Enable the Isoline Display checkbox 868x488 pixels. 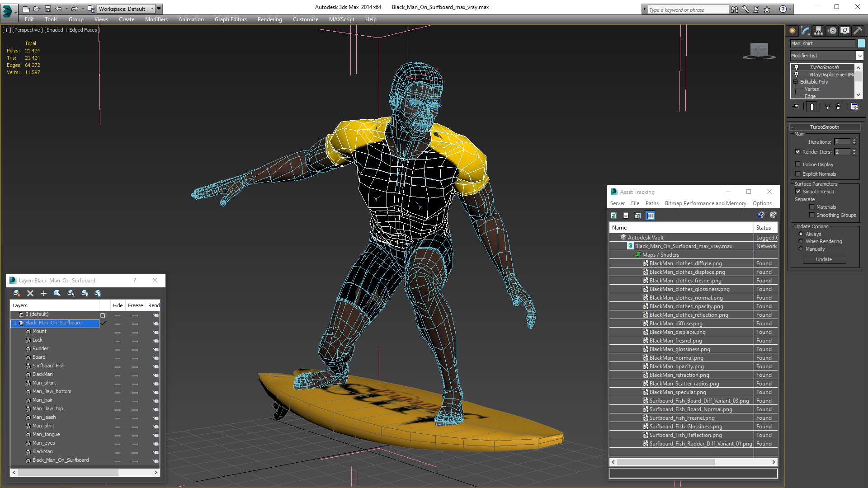click(x=798, y=164)
